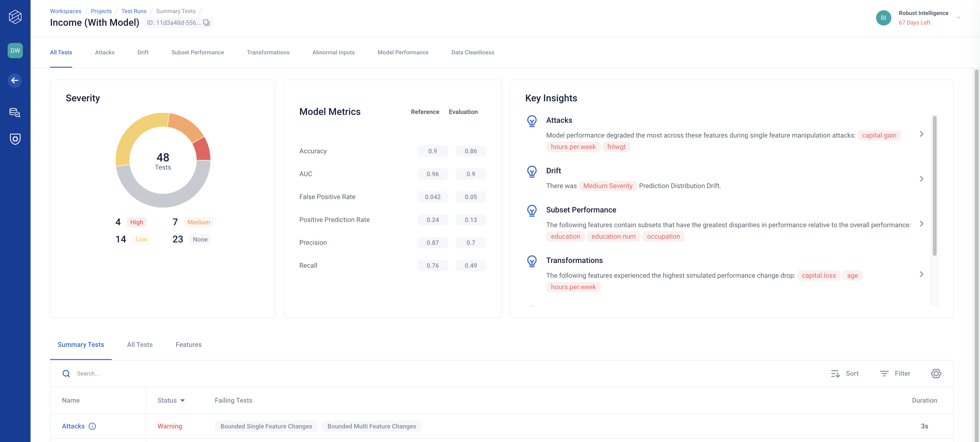
Task: Open the Sort options
Action: 845,374
